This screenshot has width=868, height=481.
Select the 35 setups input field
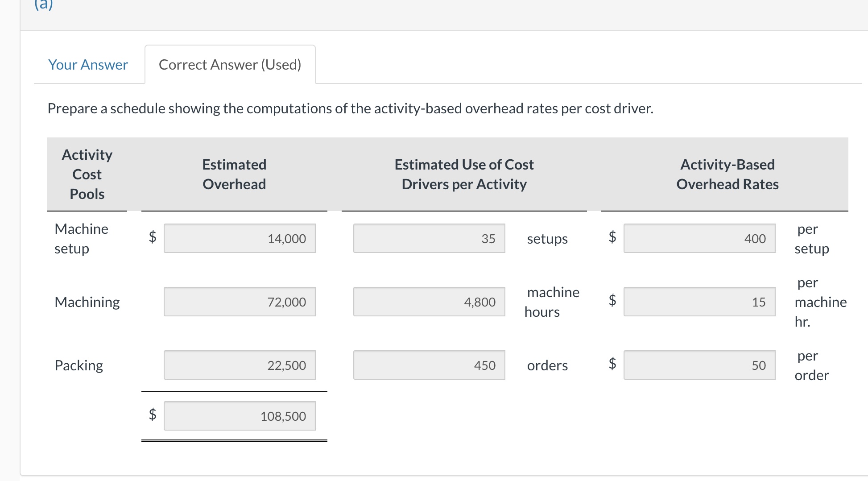429,238
